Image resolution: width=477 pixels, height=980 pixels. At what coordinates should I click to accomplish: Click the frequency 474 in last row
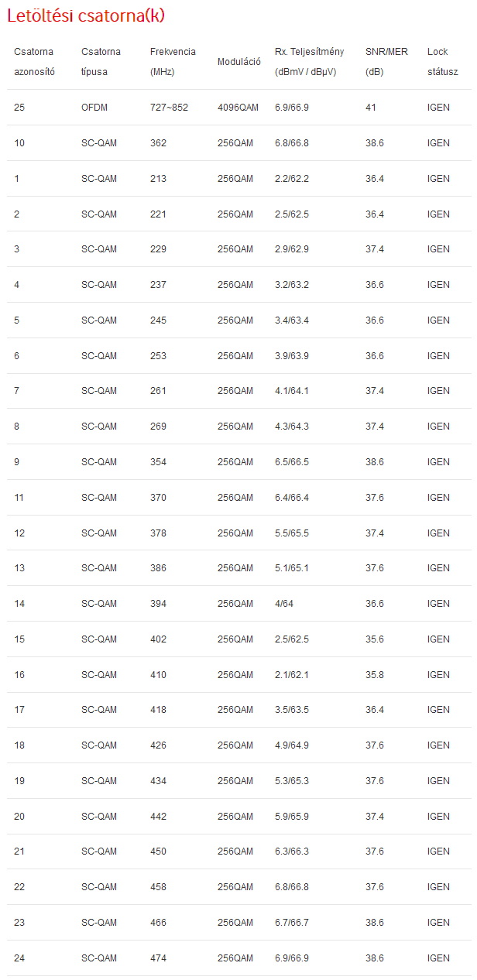pos(158,958)
